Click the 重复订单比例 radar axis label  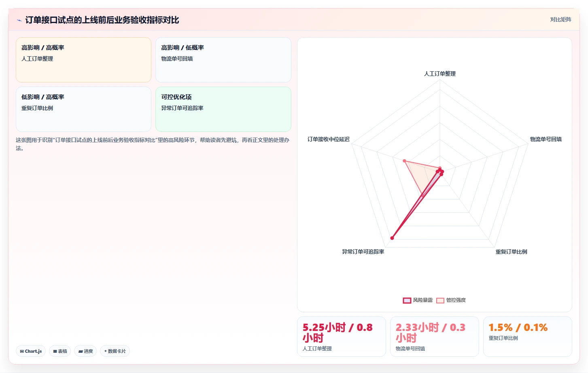point(511,252)
